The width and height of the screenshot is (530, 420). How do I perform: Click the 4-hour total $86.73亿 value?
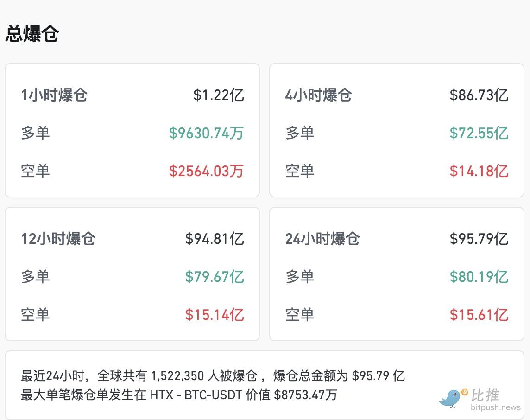coord(479,95)
